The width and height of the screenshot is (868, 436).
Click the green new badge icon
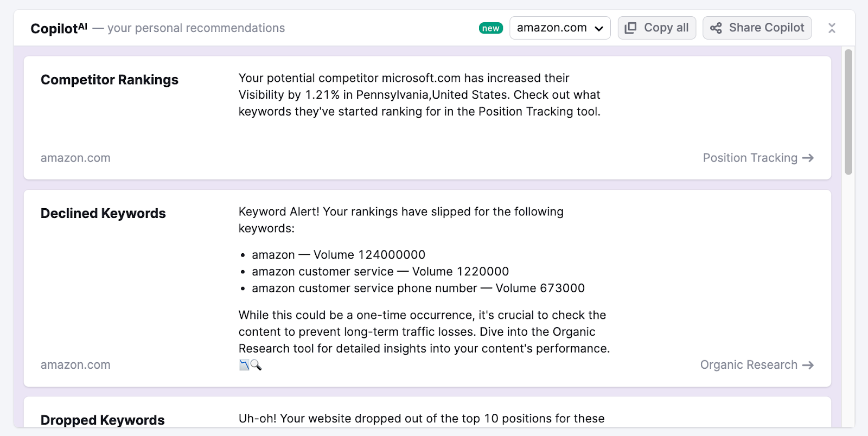tap(490, 27)
